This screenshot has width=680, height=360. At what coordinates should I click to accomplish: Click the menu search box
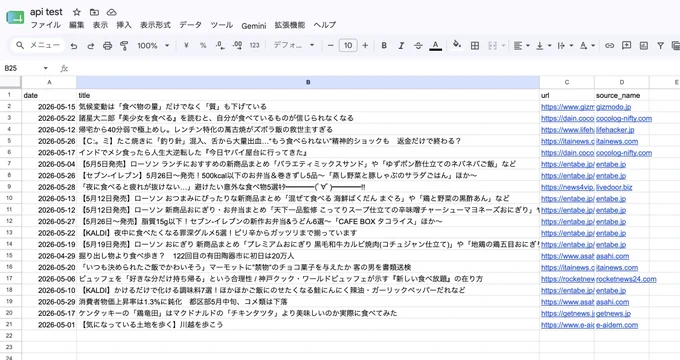click(x=38, y=45)
